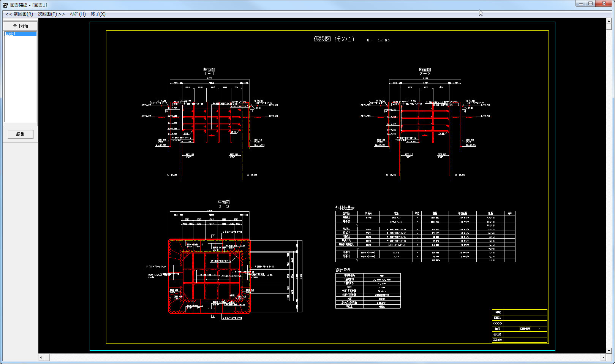
Task: Click the 平面図 3-3 plan label
Action: click(x=223, y=204)
